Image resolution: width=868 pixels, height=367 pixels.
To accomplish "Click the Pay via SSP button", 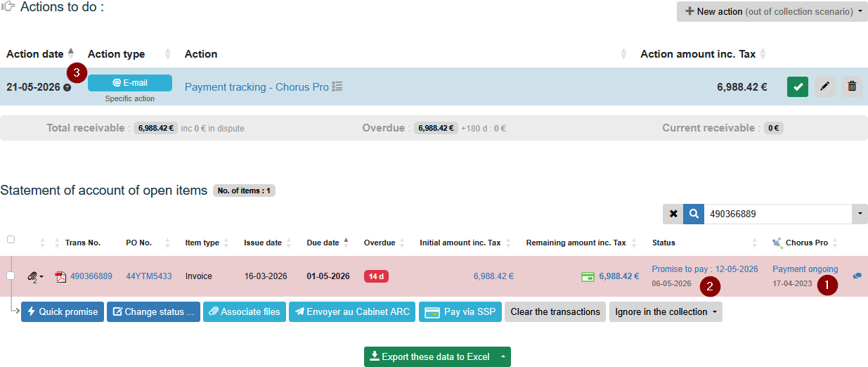I will (460, 311).
